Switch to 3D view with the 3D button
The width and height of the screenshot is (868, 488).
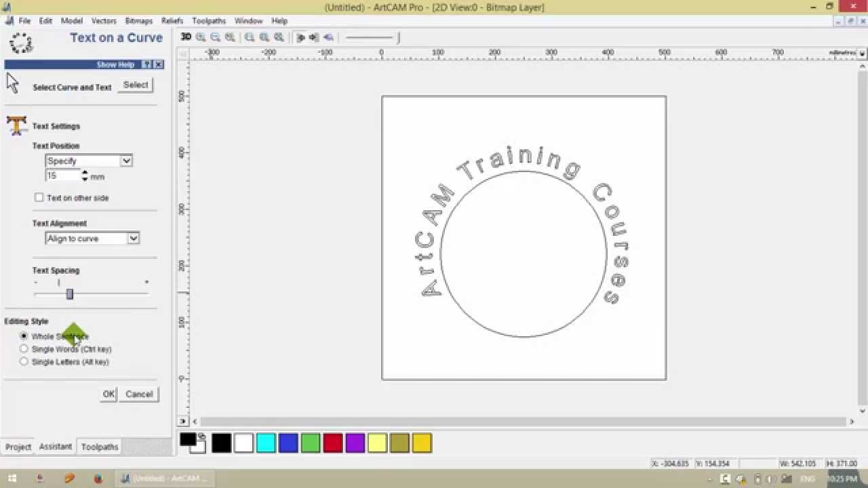186,37
